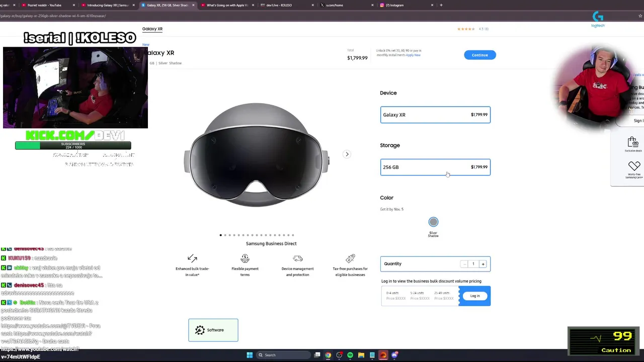Select the 256 GB storage option
Viewport: 644px width, 362px height.
point(435,167)
